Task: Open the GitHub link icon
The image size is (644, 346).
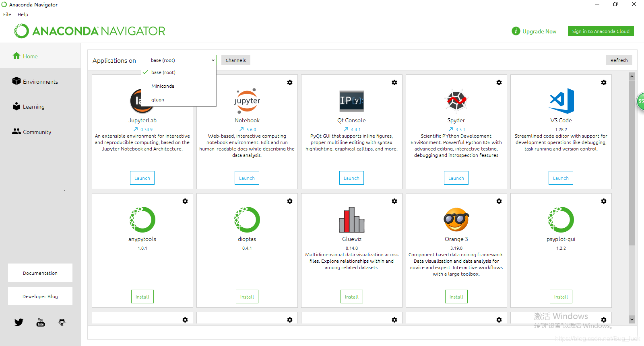Action: [x=62, y=322]
